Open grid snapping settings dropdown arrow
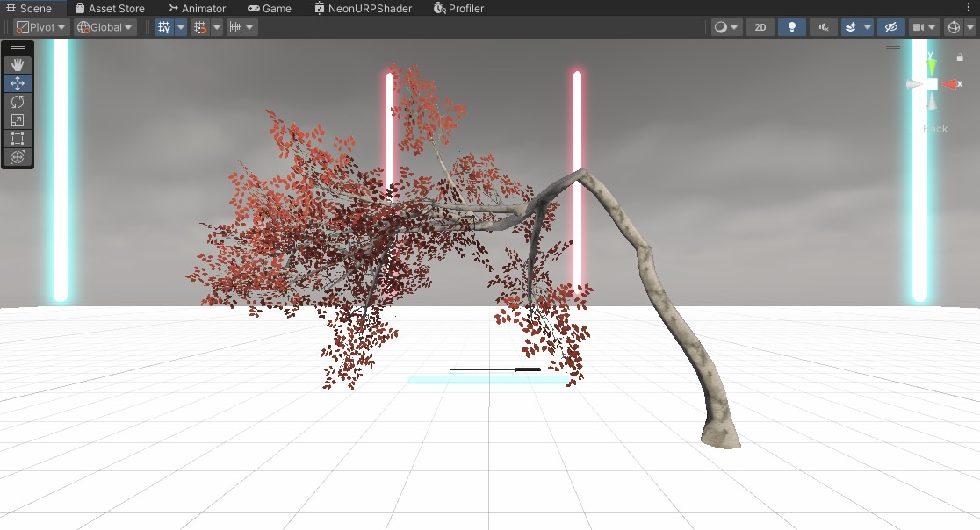The width and height of the screenshot is (980, 530). pyautogui.click(x=217, y=27)
